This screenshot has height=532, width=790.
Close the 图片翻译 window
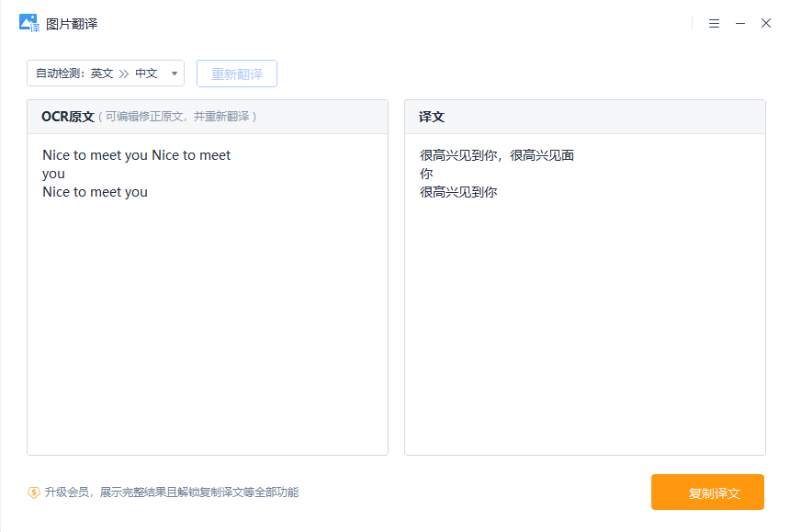766,23
